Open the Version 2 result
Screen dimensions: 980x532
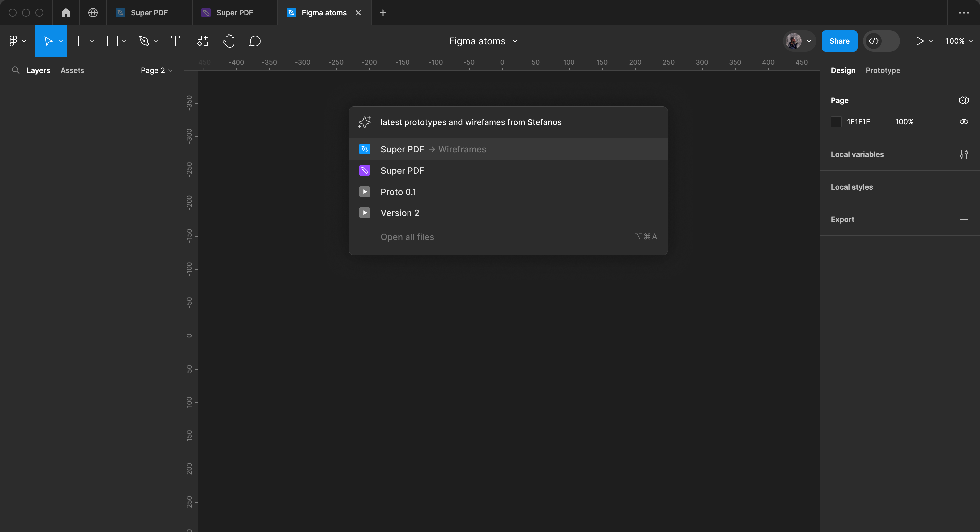point(508,213)
